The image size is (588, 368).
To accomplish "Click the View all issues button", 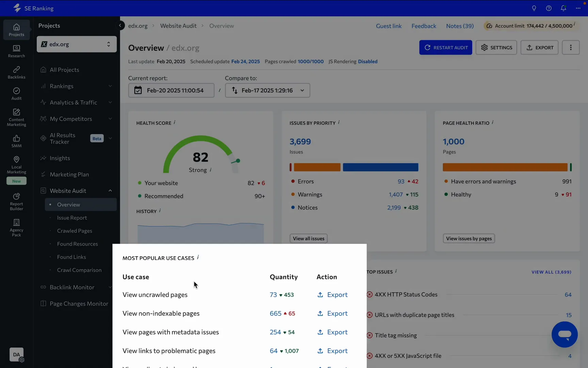I will pos(308,239).
